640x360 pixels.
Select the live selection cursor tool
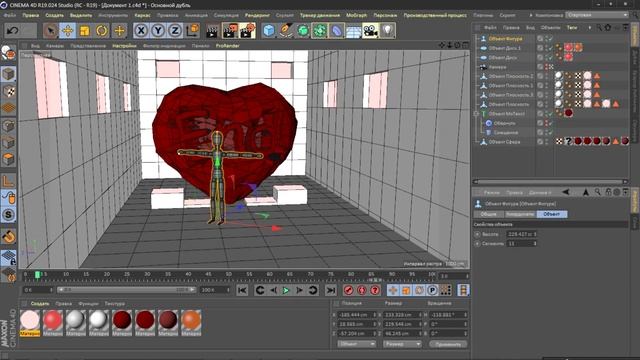pyautogui.click(x=51, y=31)
